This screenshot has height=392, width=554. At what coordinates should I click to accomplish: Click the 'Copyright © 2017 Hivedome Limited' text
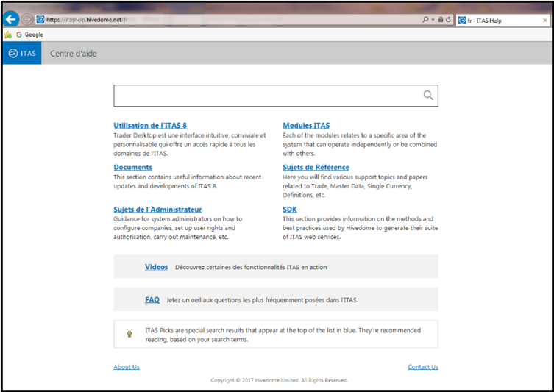click(x=279, y=380)
